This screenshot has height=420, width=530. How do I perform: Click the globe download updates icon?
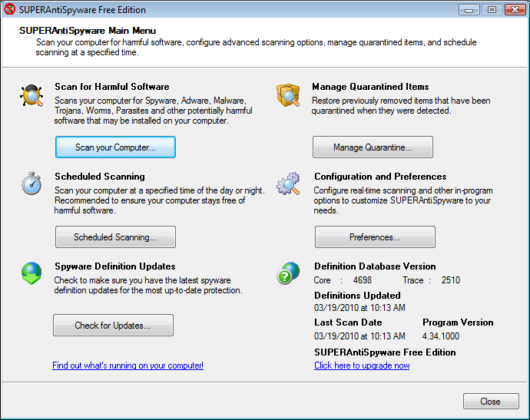pos(31,274)
